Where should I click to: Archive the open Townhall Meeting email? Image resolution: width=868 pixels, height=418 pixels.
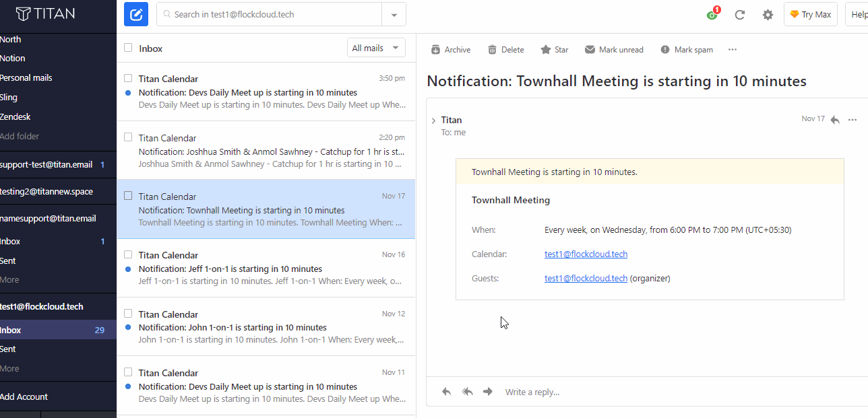(x=451, y=50)
